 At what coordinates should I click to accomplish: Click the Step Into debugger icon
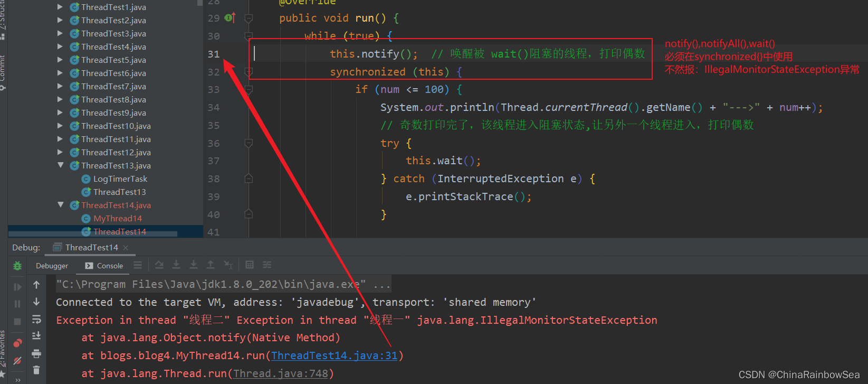tap(176, 265)
